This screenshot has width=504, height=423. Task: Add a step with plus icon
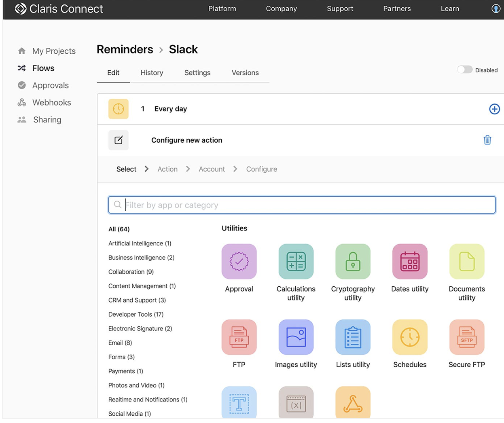[494, 109]
